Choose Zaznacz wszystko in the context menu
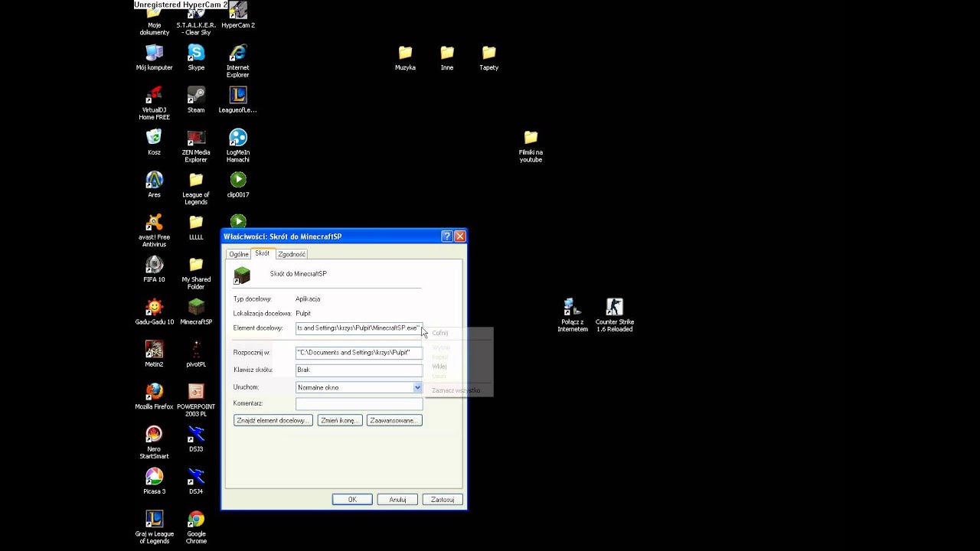This screenshot has width=980, height=551. tap(456, 390)
